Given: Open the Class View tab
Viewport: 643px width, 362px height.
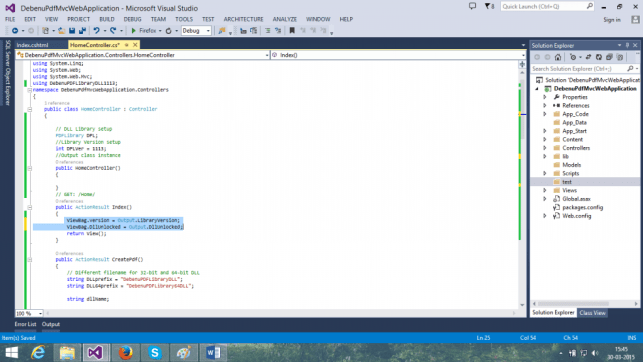Looking at the screenshot, I should pyautogui.click(x=593, y=313).
